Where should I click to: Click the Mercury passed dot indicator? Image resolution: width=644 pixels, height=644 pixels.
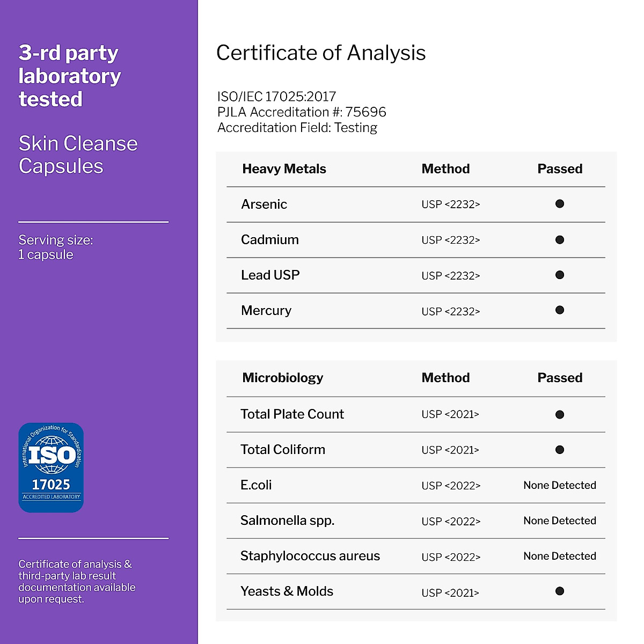pos(560,310)
